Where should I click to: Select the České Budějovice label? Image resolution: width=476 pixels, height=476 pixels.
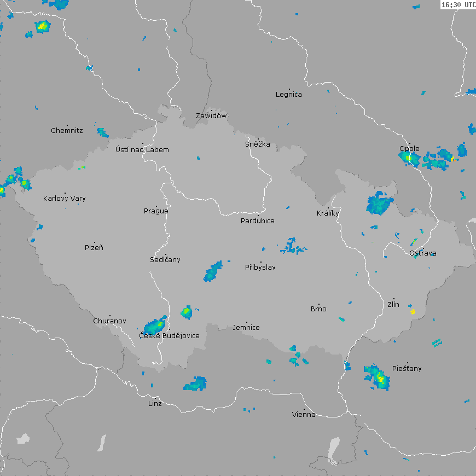pyautogui.click(x=169, y=336)
